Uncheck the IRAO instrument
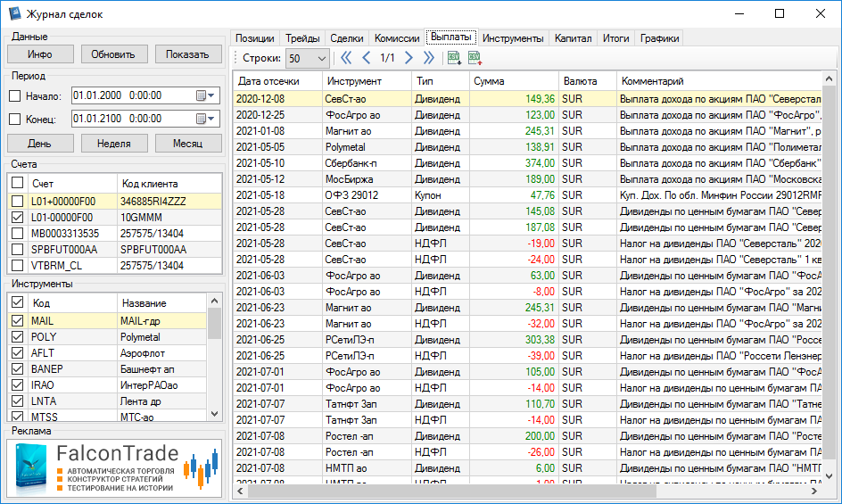842x504 pixels. pyautogui.click(x=18, y=385)
